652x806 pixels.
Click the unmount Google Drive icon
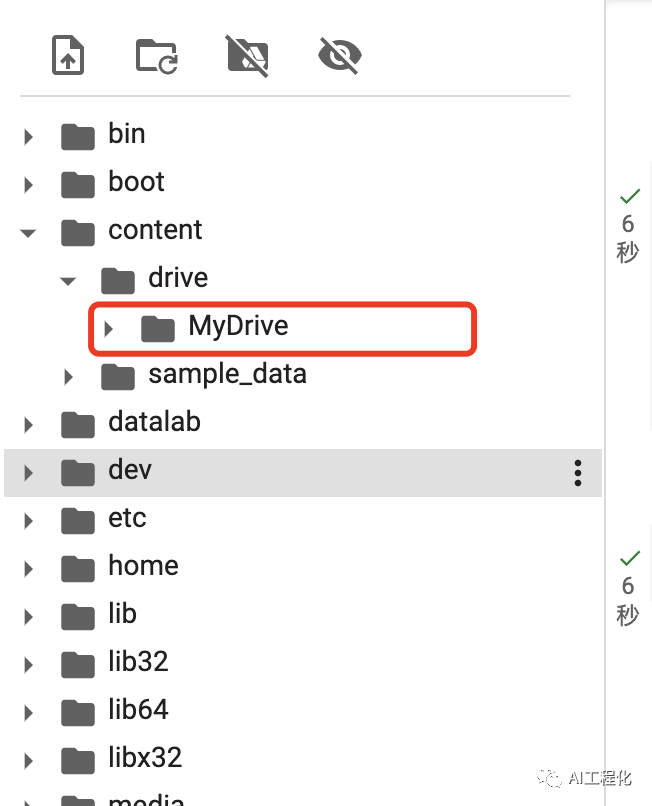pyautogui.click(x=247, y=55)
